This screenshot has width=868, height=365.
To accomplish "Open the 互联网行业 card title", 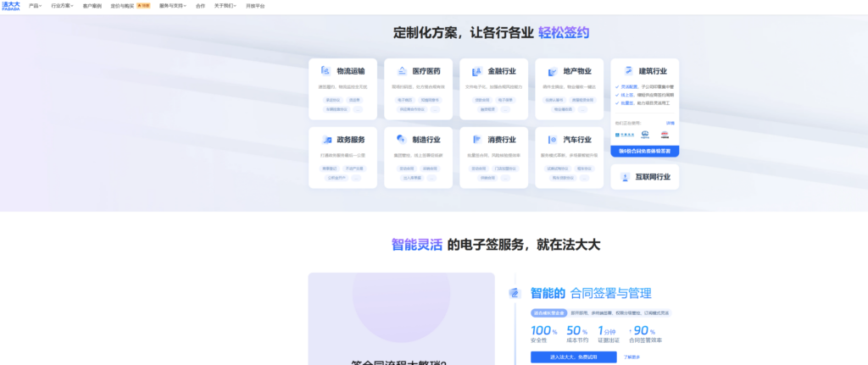I will [x=654, y=177].
